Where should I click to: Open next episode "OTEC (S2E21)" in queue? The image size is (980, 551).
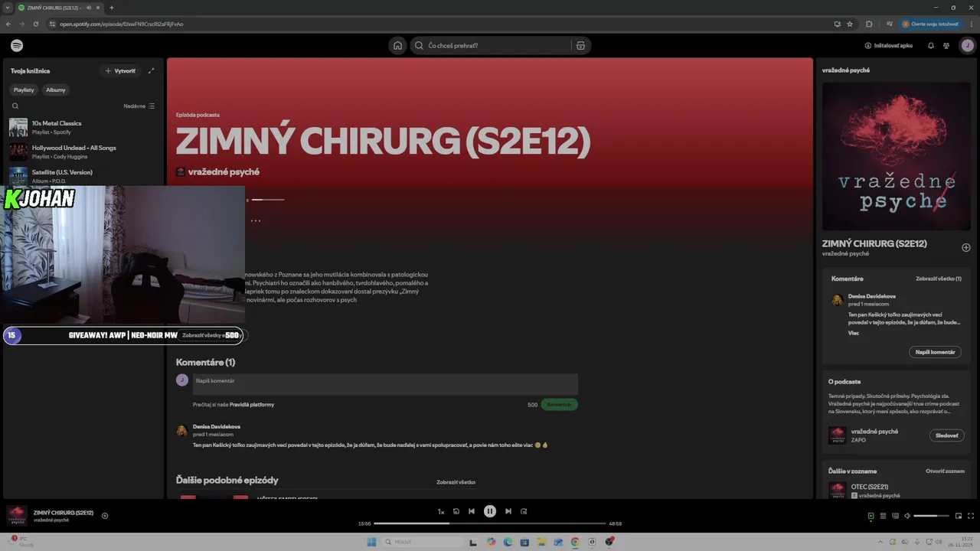pos(870,487)
